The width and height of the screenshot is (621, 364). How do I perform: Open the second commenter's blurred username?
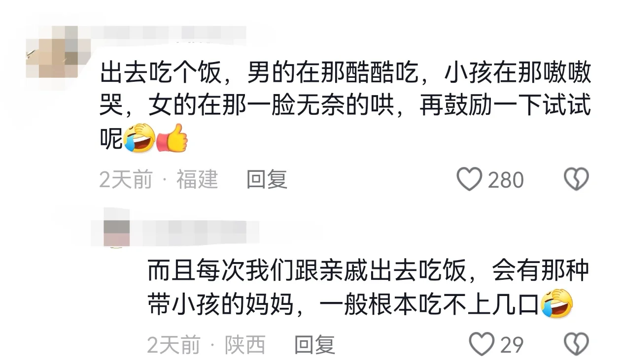click(x=196, y=228)
